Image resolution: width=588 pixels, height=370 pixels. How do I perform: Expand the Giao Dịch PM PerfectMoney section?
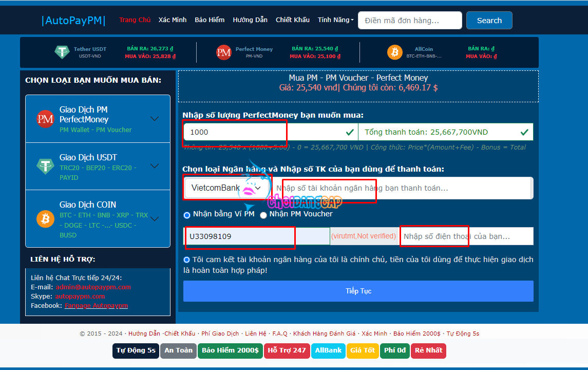click(x=155, y=119)
